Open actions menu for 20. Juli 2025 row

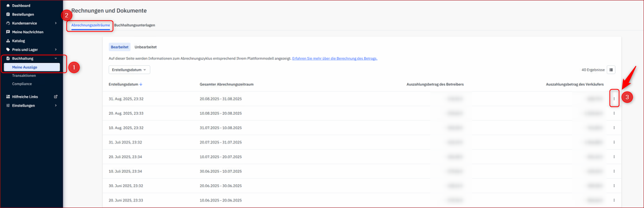click(614, 157)
